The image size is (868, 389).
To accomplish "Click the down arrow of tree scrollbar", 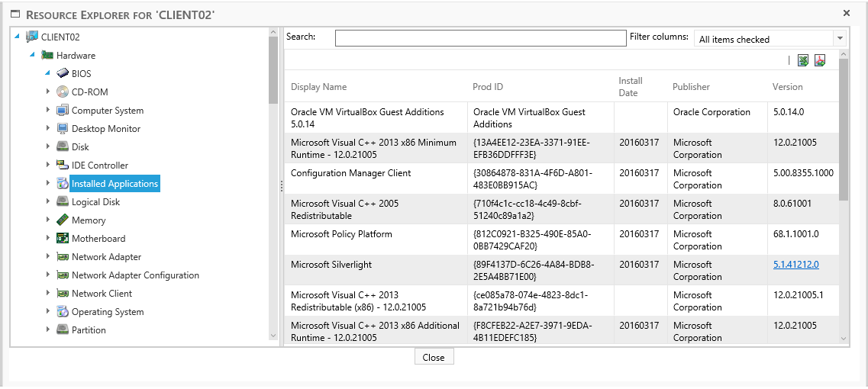I will (273, 336).
